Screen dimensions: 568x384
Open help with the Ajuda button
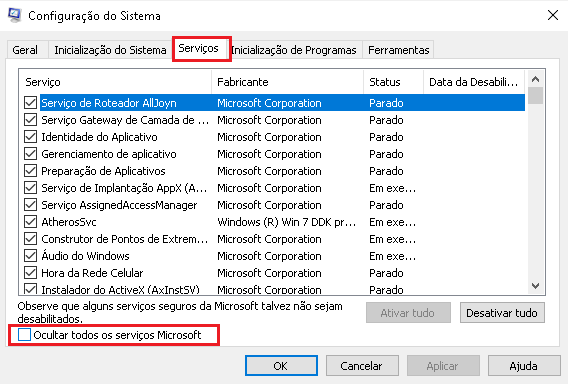coord(524,366)
